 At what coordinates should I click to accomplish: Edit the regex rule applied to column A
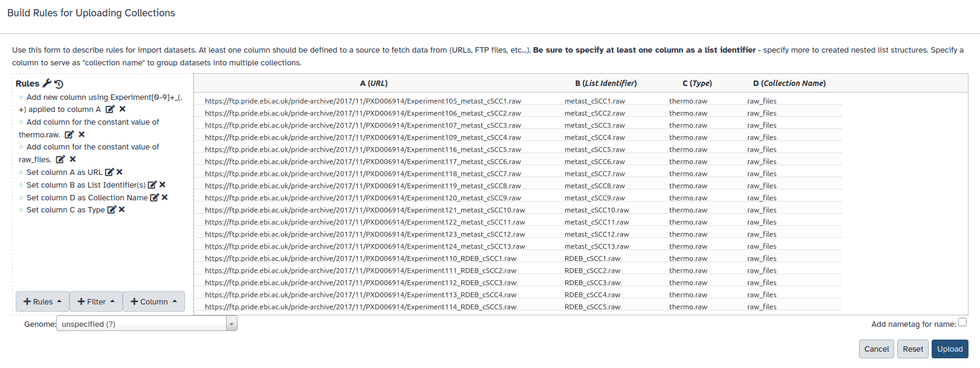pos(110,110)
